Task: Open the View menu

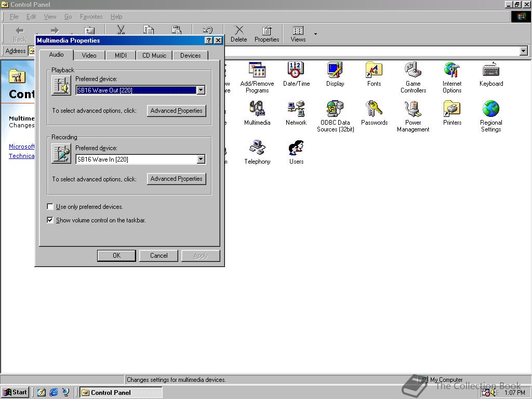Action: click(50, 17)
